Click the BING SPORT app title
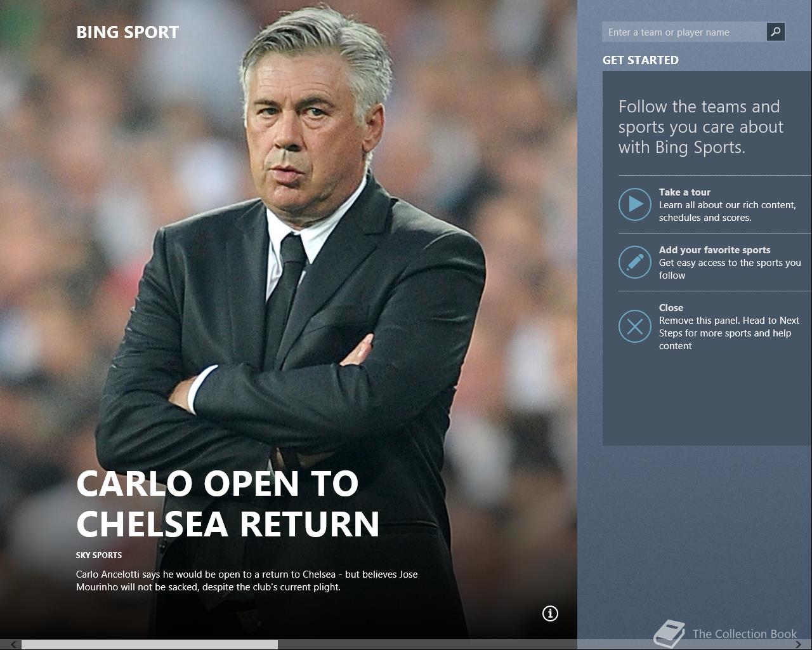Screen dimensions: 812x650 point(128,32)
